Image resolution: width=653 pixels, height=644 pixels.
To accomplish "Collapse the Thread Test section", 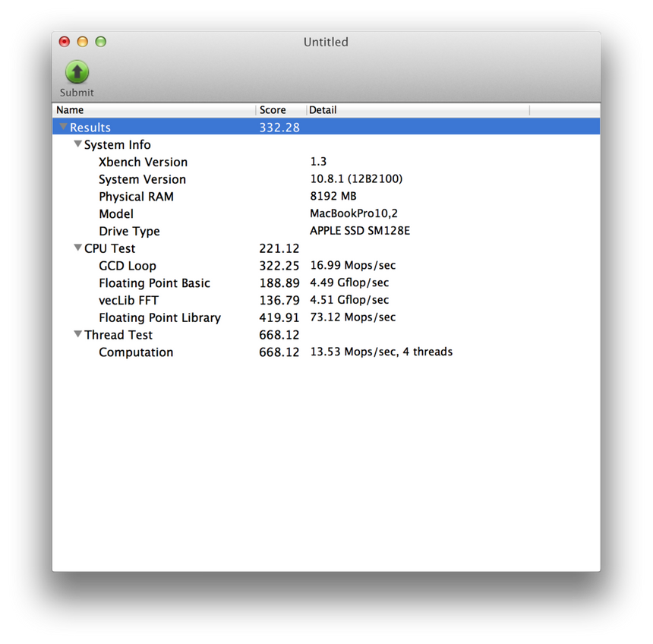I will [x=77, y=334].
